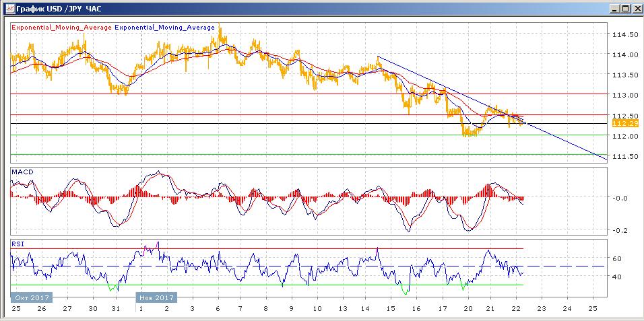
Task: Click the RSI indicator label
Action: (17, 243)
